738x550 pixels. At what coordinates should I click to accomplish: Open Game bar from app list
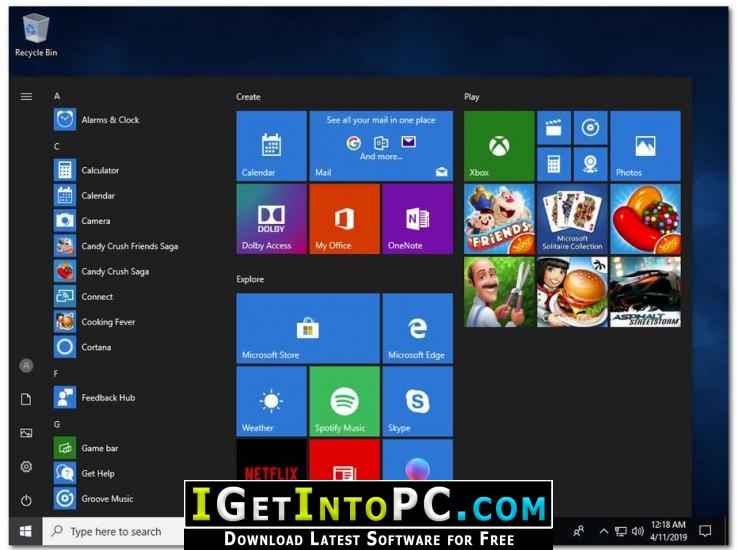(x=134, y=448)
